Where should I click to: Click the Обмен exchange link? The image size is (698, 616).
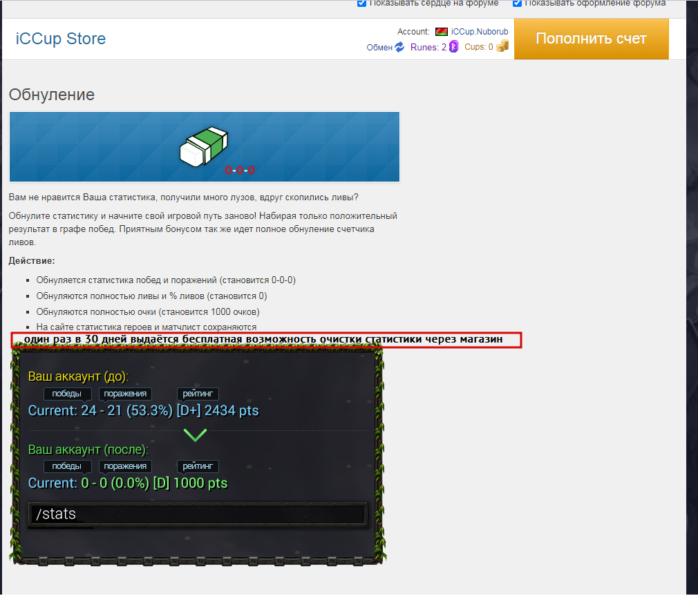click(x=379, y=47)
